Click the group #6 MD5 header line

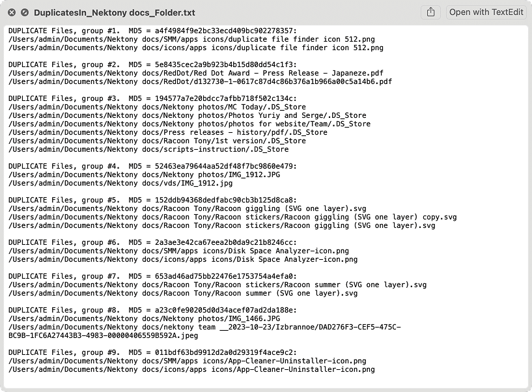pyautogui.click(x=152, y=243)
